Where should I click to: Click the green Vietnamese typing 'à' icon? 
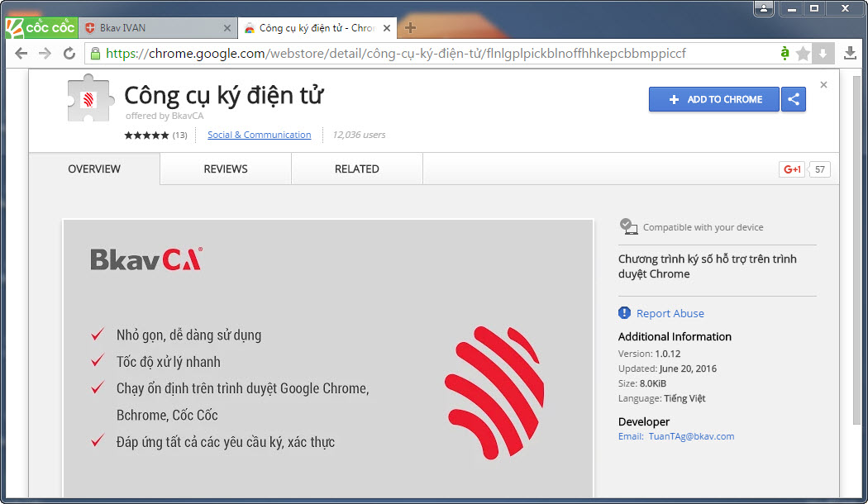(x=785, y=53)
